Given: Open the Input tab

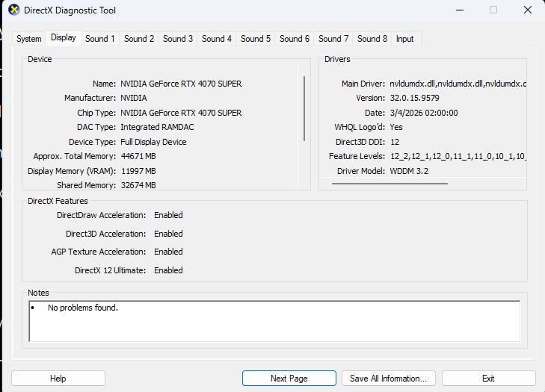Looking at the screenshot, I should point(405,39).
